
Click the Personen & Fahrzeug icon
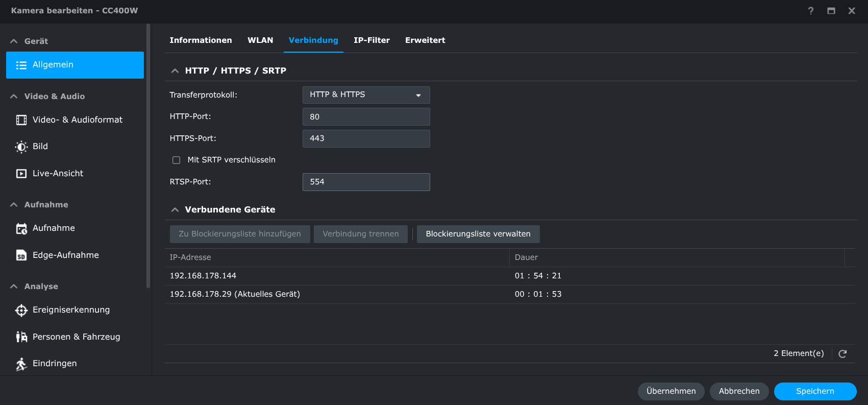(21, 337)
